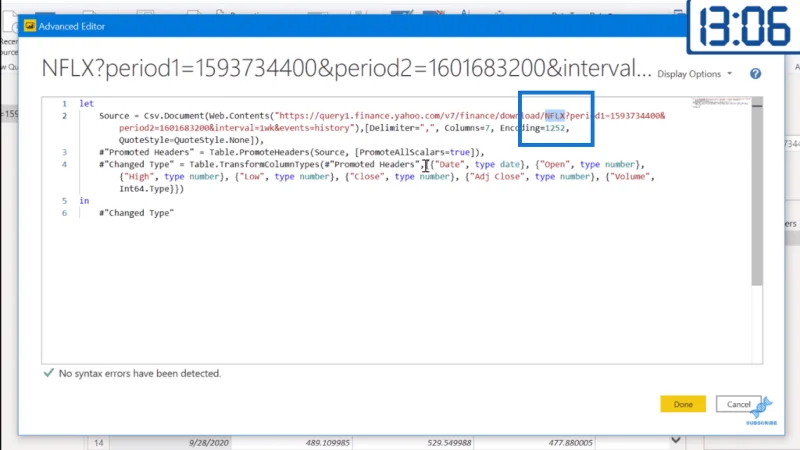This screenshot has width=800, height=450.
Task: Click down chevron below the dialog
Action: pos(676,440)
